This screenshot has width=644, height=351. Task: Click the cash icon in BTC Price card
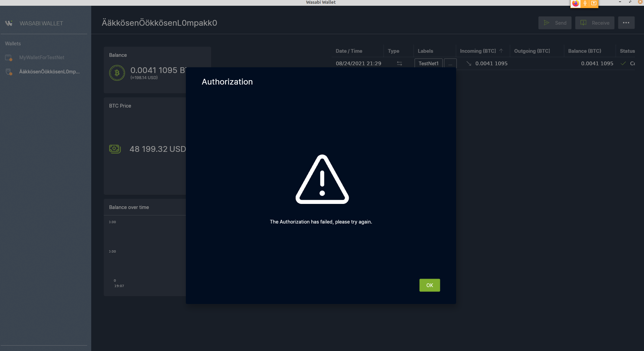pyautogui.click(x=115, y=149)
